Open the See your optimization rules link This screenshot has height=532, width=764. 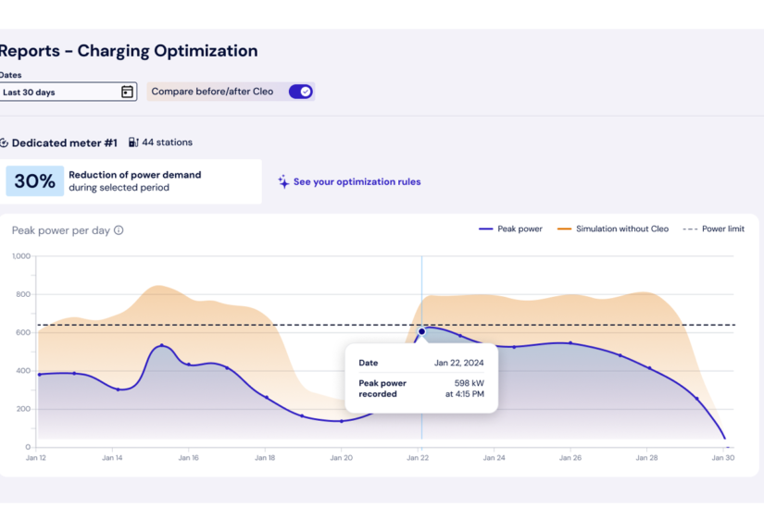(357, 182)
